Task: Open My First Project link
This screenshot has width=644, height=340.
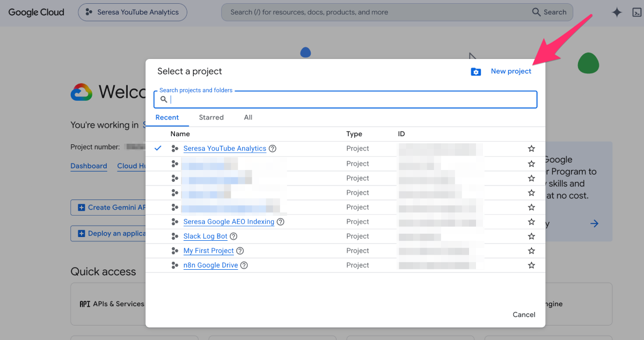Action: click(209, 250)
